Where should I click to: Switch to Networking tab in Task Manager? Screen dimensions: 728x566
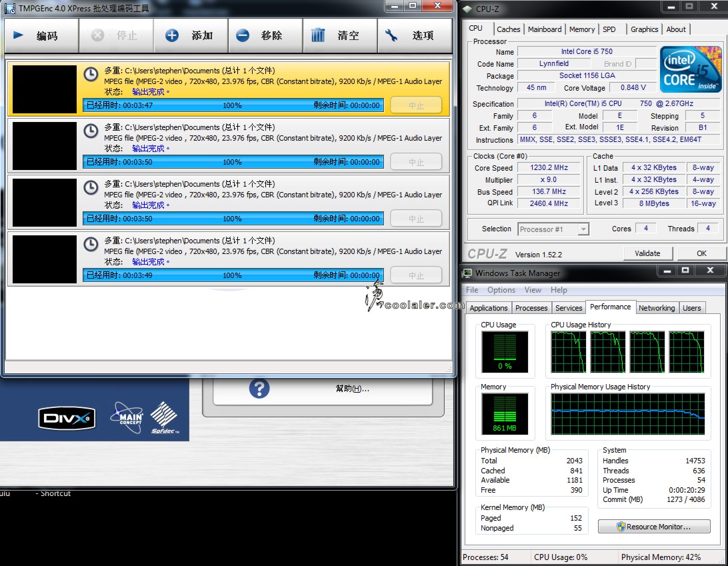(x=657, y=308)
